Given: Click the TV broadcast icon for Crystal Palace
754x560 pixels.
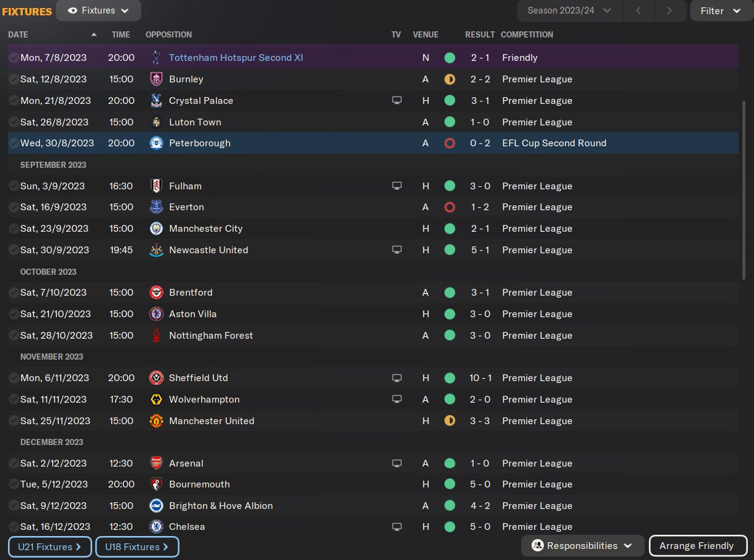Looking at the screenshot, I should [x=397, y=101].
